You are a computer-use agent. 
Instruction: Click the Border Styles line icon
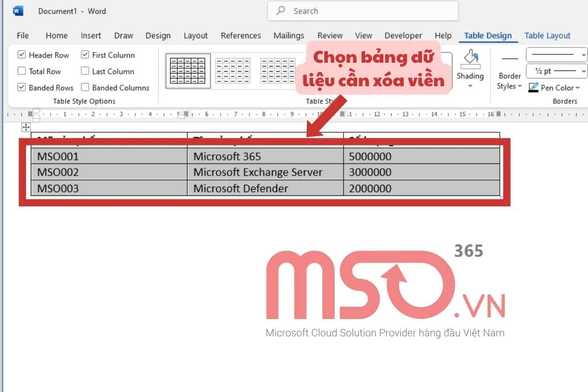tap(510, 59)
